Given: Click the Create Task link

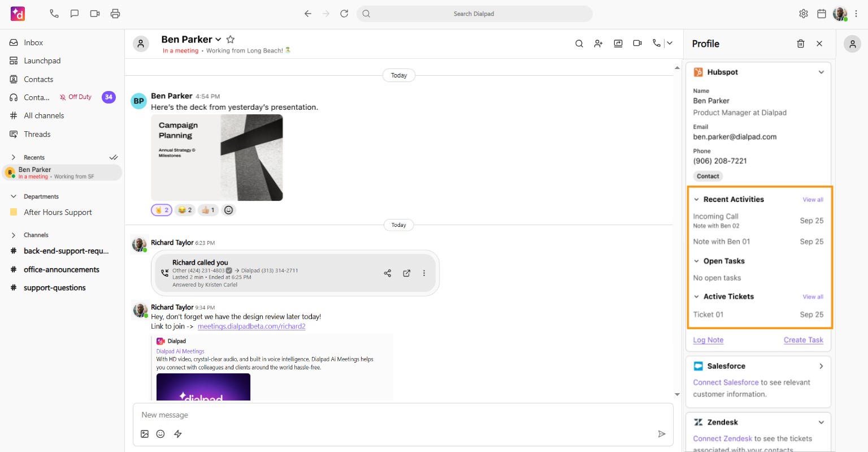Looking at the screenshot, I should coord(804,340).
